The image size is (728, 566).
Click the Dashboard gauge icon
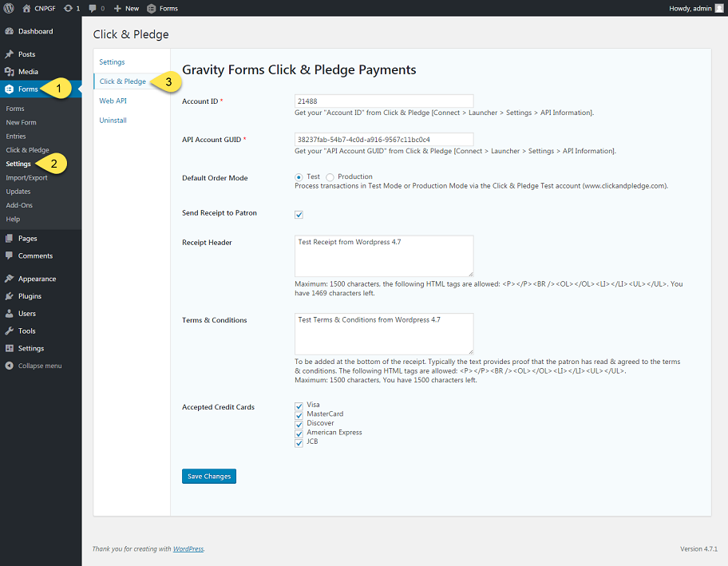pos(10,31)
